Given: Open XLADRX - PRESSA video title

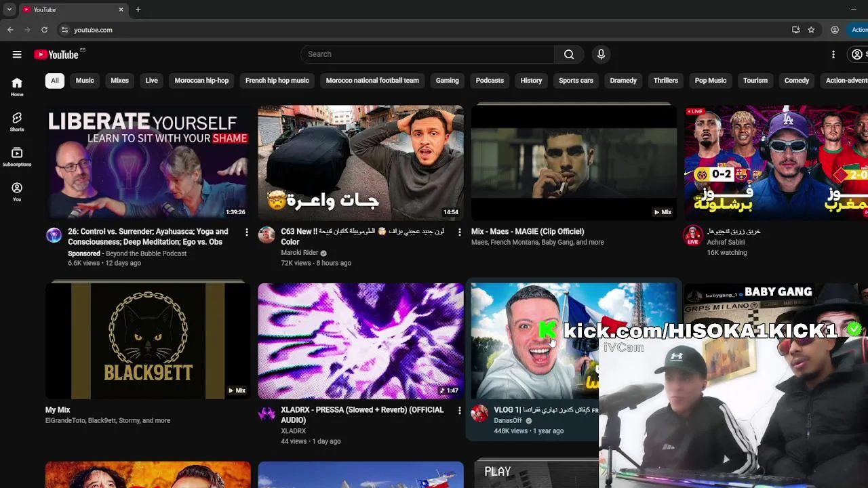Looking at the screenshot, I should (x=362, y=415).
